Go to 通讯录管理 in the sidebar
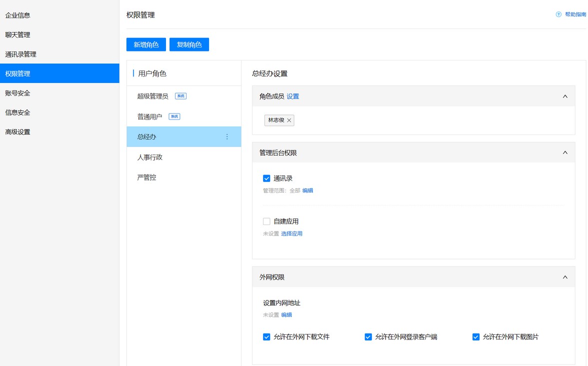 tap(21, 54)
